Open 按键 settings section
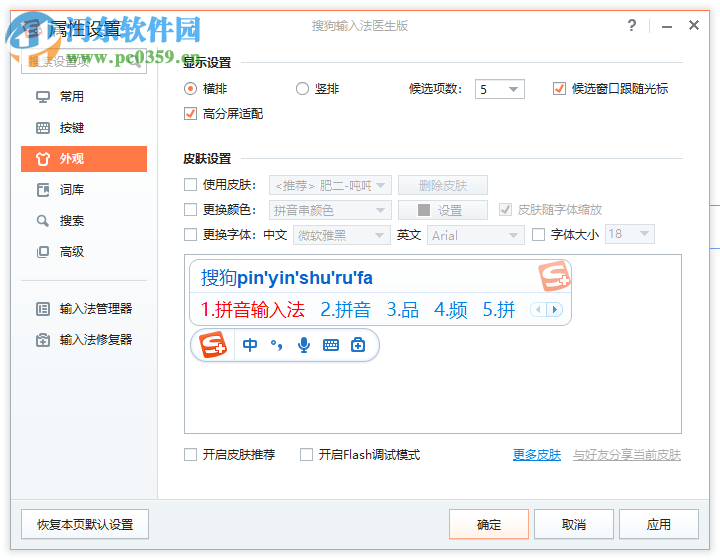 (84, 128)
